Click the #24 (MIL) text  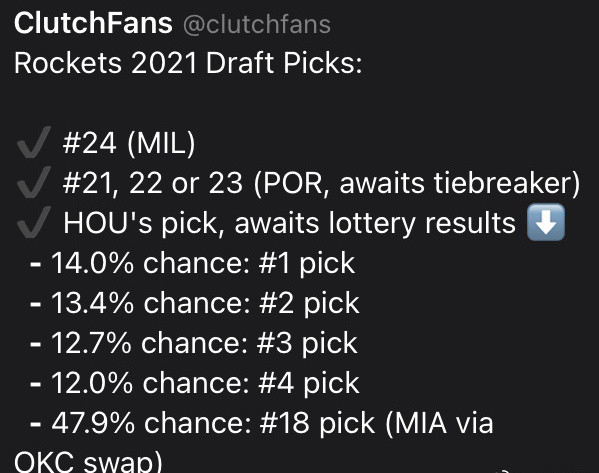[x=129, y=143]
